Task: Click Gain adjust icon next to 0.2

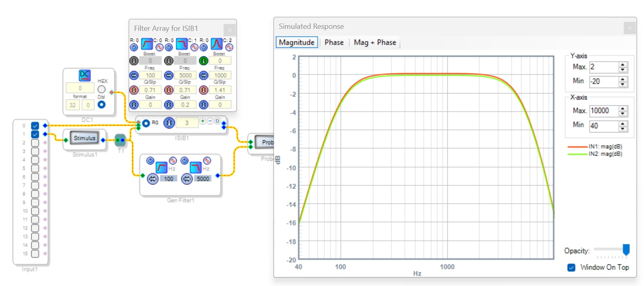Action: [169, 104]
